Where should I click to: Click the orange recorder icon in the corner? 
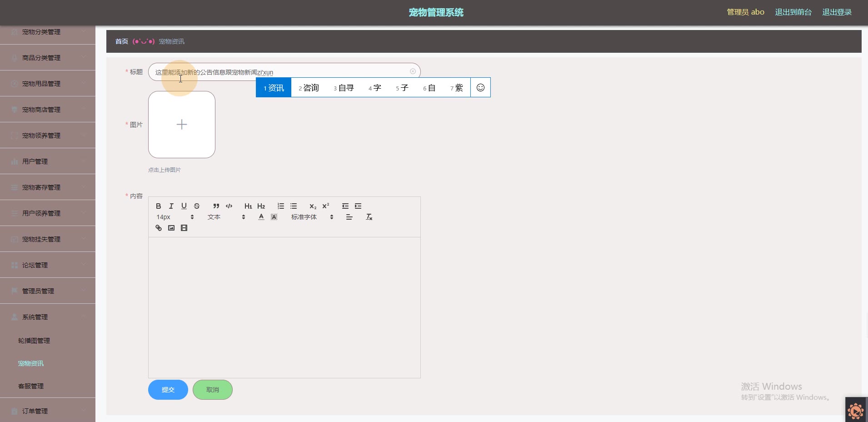tap(856, 411)
